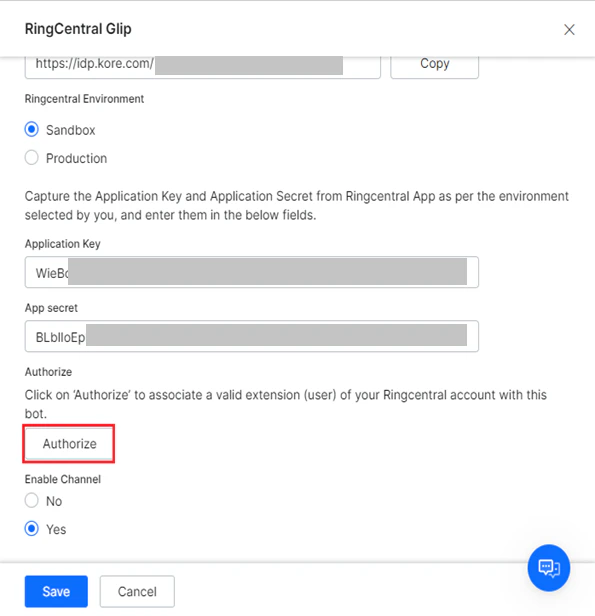The width and height of the screenshot is (595, 616).
Task: Focus the App secret input field
Action: coord(251,336)
